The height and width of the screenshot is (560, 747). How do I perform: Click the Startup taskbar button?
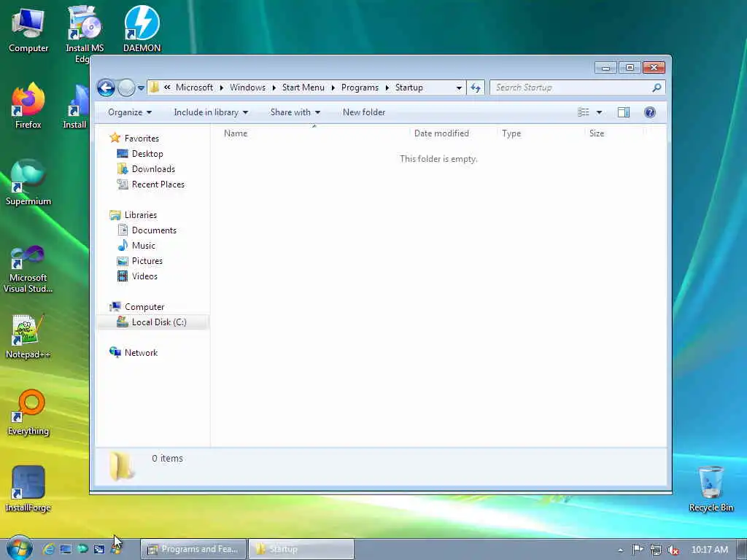pyautogui.click(x=301, y=549)
